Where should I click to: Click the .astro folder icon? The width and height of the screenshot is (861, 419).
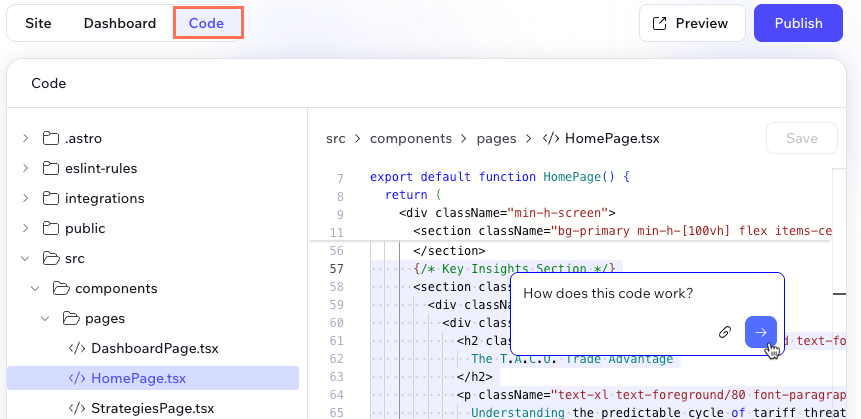pyautogui.click(x=51, y=138)
